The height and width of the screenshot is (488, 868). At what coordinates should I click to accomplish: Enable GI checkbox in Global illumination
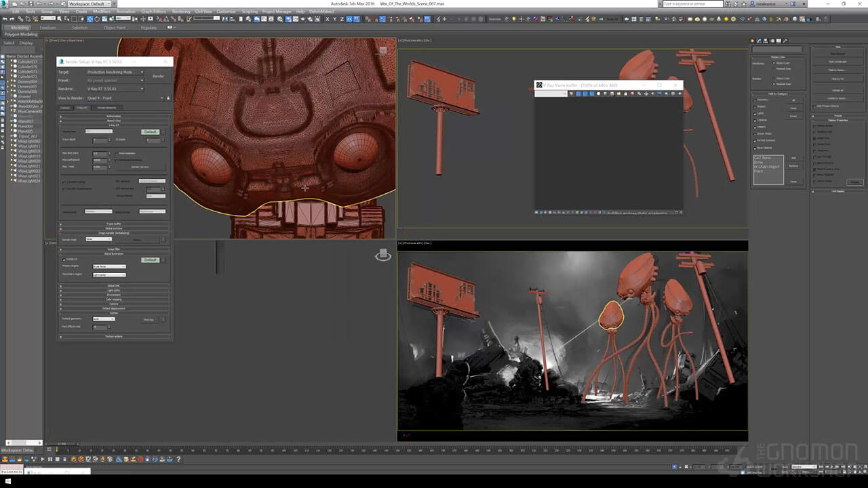click(64, 260)
